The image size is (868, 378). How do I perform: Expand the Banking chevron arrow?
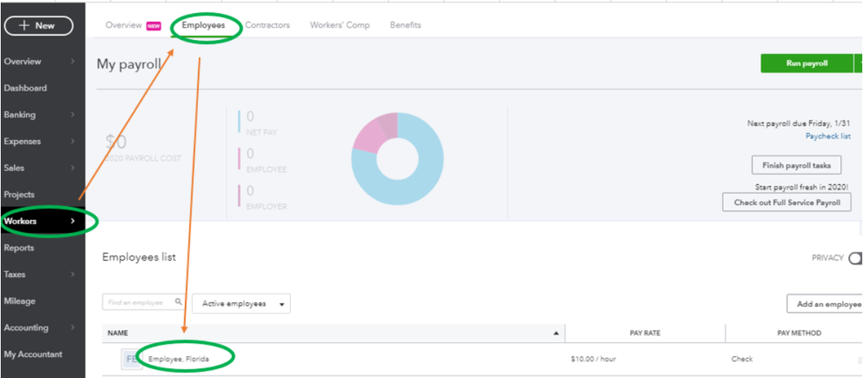pyautogui.click(x=72, y=115)
